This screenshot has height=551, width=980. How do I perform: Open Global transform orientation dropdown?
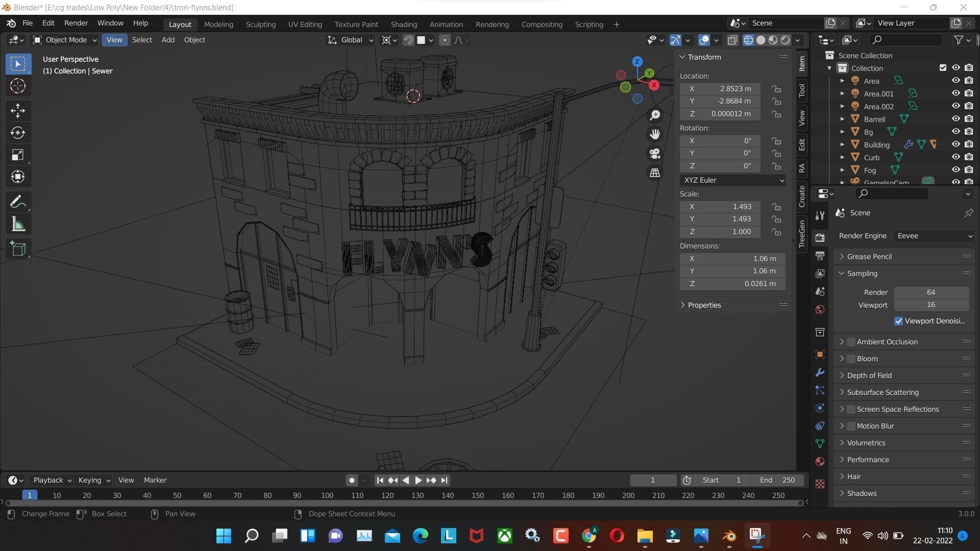pos(351,40)
